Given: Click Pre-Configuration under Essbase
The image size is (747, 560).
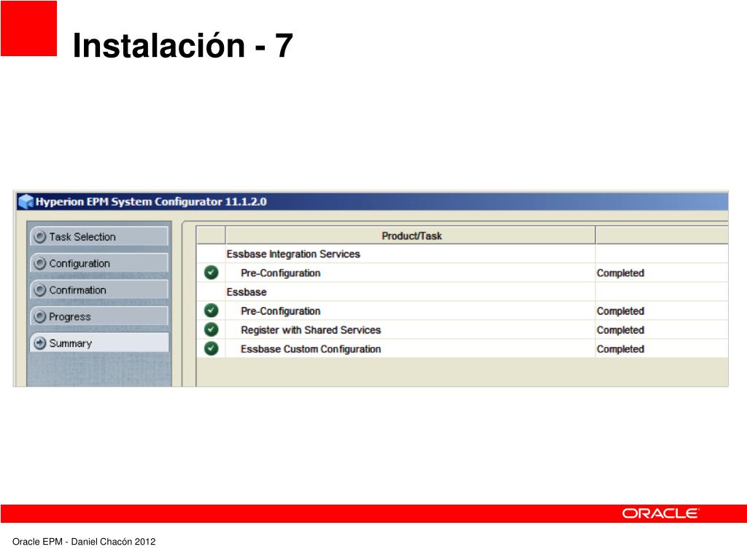Looking at the screenshot, I should (281, 311).
